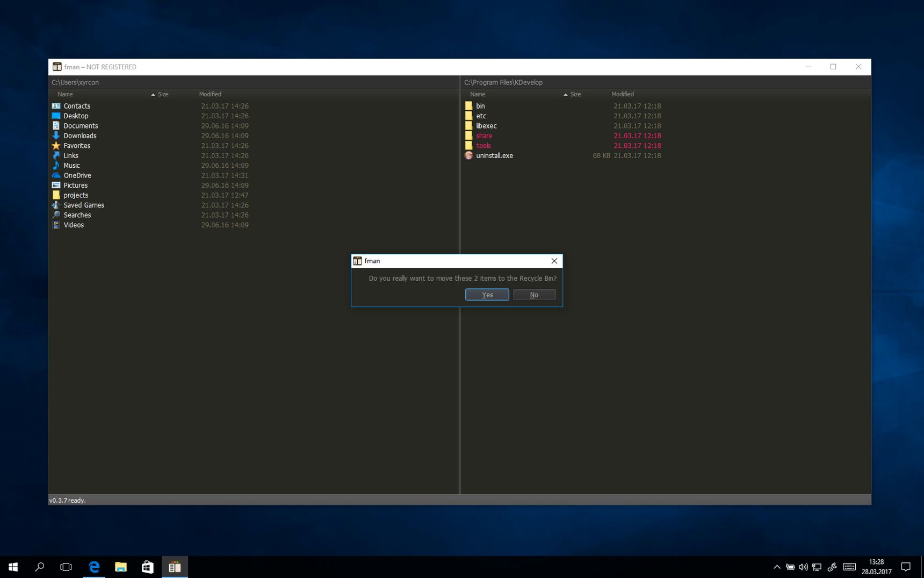Click the Favorites star icon
The height and width of the screenshot is (578, 924).
coord(56,146)
